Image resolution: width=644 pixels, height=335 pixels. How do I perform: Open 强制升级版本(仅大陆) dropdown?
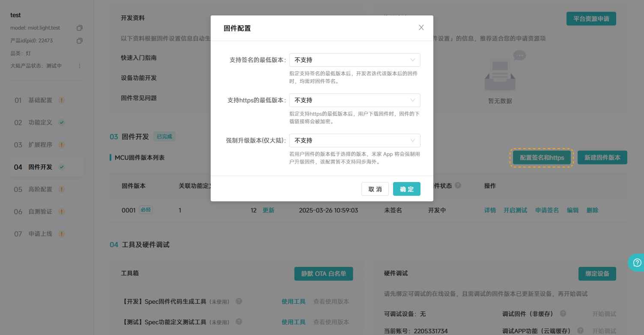pos(355,140)
